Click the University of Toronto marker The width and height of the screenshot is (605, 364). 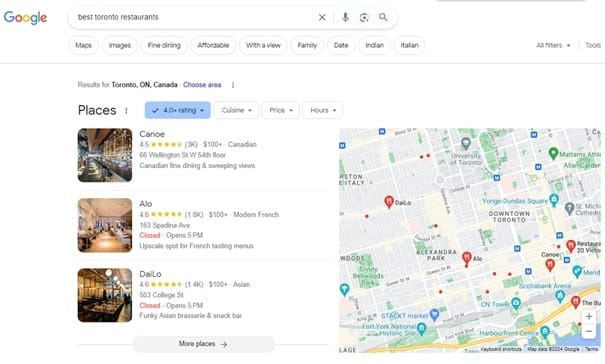[x=466, y=144]
